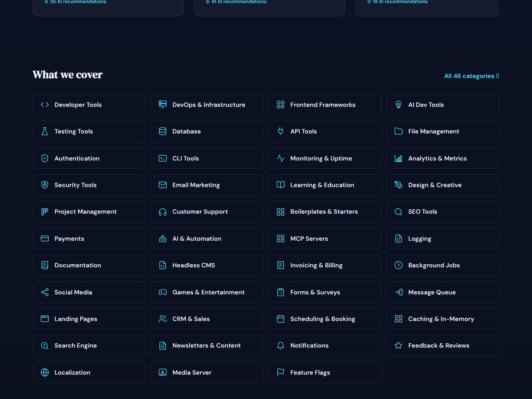Click the plug icon beside API Tools

[281, 131]
